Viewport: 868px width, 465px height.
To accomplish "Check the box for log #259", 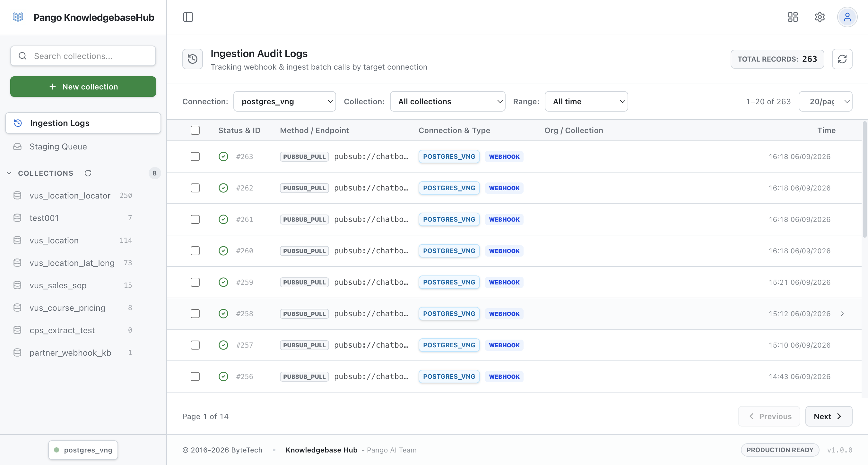I will [195, 282].
